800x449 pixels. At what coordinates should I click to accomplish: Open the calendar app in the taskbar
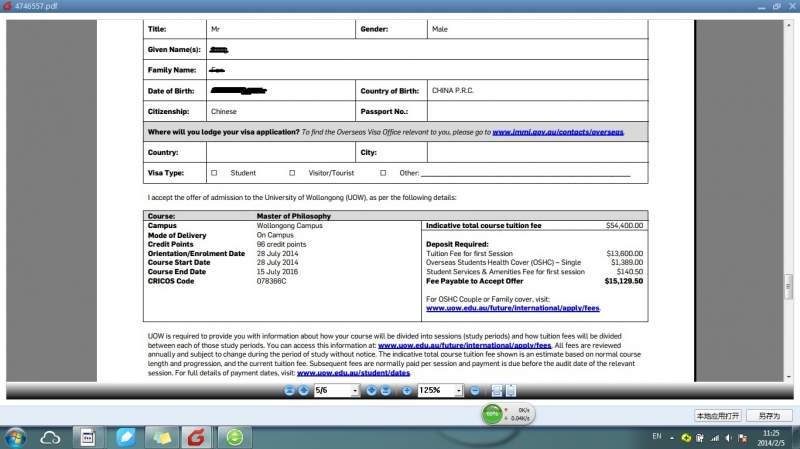pos(88,437)
